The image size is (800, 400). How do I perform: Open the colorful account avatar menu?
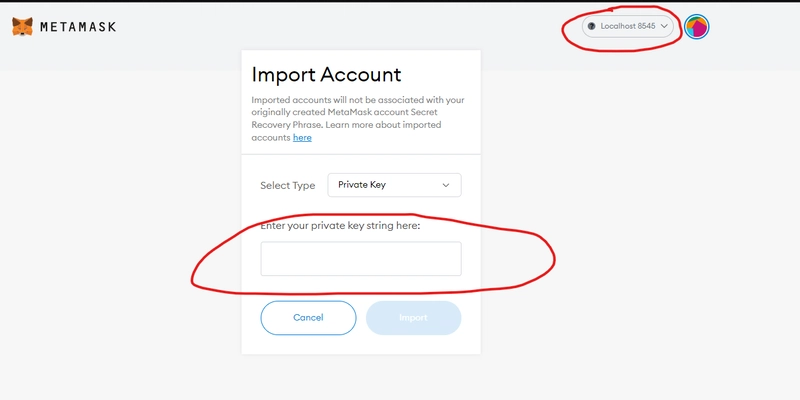pyautogui.click(x=696, y=27)
